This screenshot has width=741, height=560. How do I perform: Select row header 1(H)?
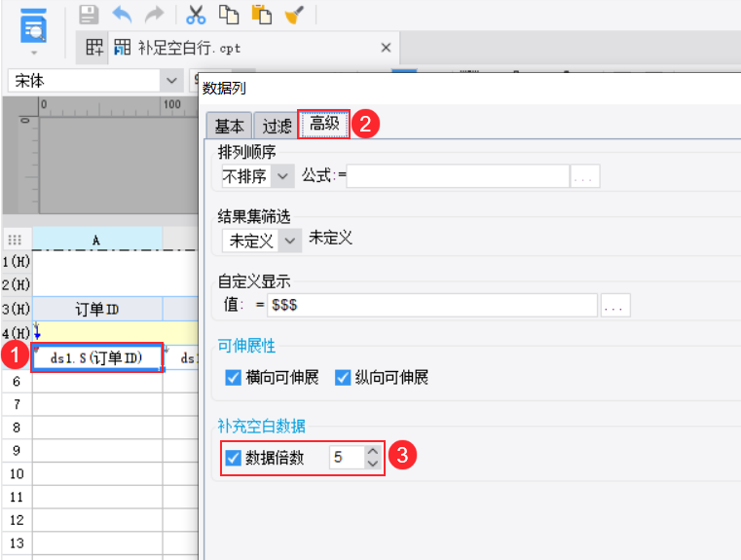[x=17, y=261]
